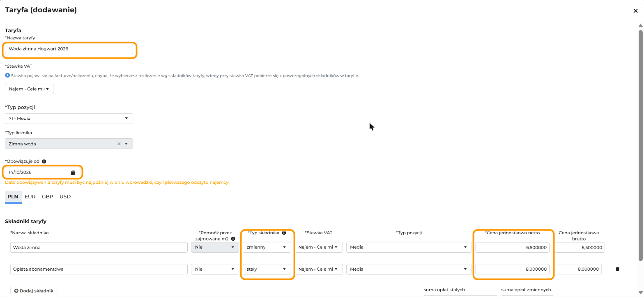Screen dimensions: 644x297
Task: Click the scrollbar up arrow
Action: click(x=640, y=25)
